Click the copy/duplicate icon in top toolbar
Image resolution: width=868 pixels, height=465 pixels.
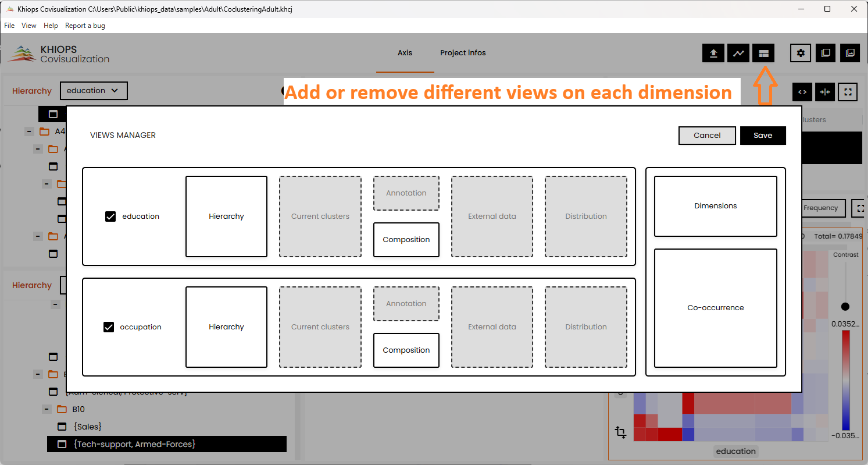(x=826, y=53)
